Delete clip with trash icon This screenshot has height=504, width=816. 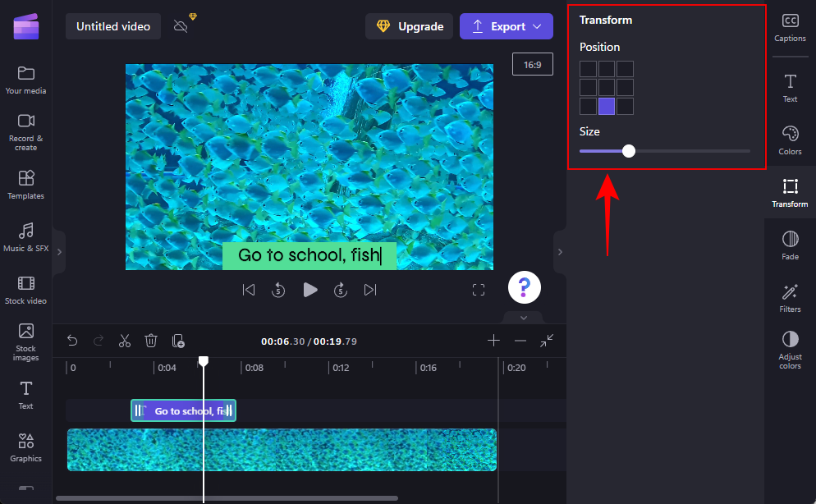click(x=151, y=341)
